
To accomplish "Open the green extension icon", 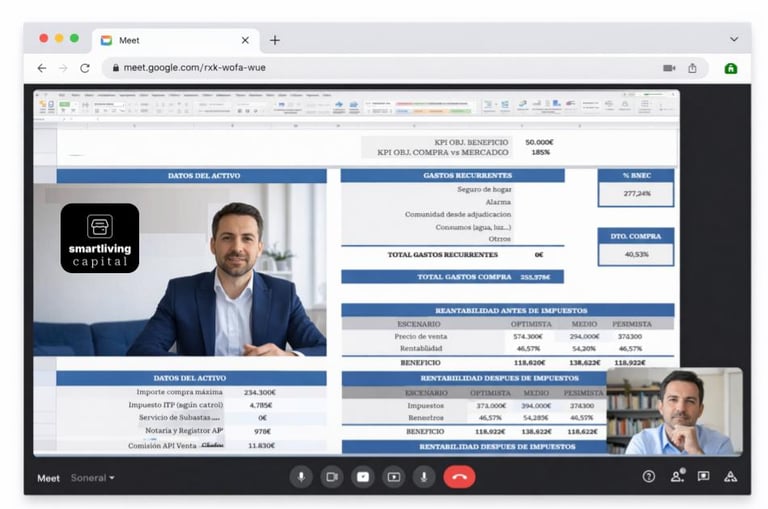I will (x=731, y=69).
